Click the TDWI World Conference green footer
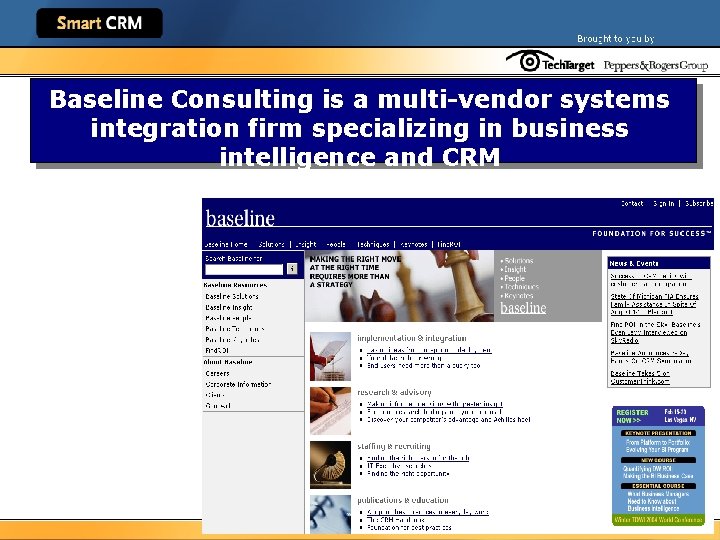Viewport: 720px width, 540px height. 658,520
